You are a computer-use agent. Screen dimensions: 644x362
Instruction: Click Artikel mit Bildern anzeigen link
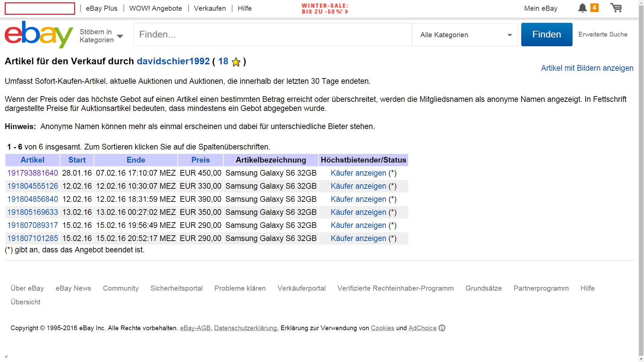[587, 68]
